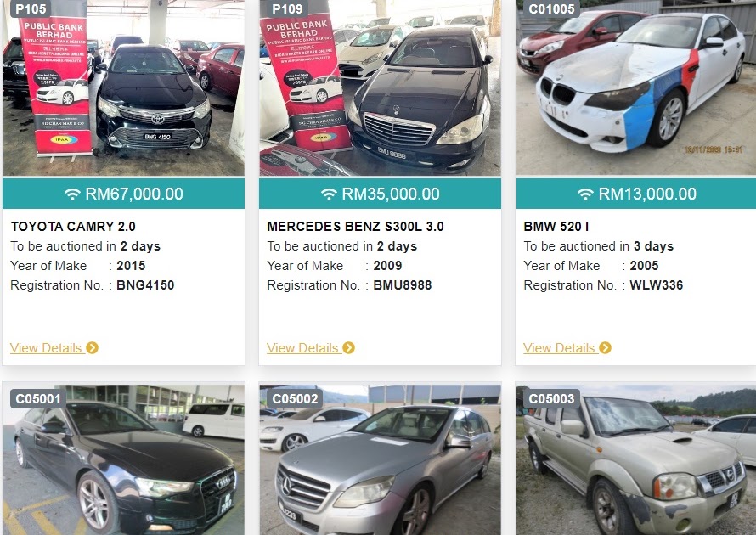The image size is (756, 535).
Task: Click the P109 lot number badge
Action: click(287, 8)
